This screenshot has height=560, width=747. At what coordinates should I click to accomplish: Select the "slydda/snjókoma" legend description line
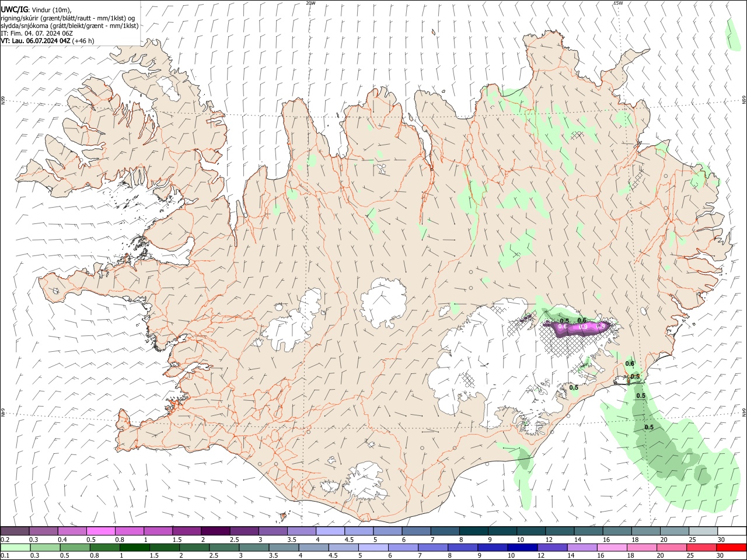pyautogui.click(x=69, y=26)
